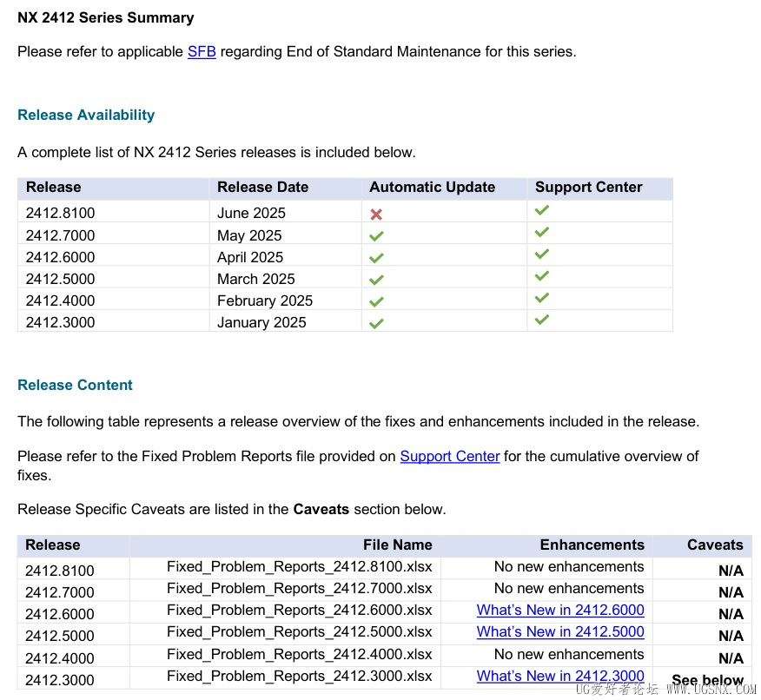Click Fixed_Problem_Reports_2412.4000.xlsx file name
This screenshot has height=700, width=761.
(300, 654)
